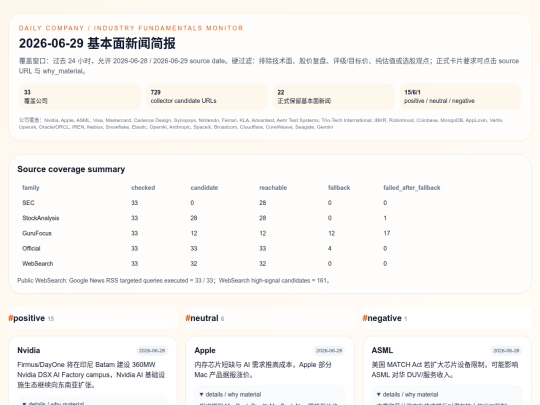The width and height of the screenshot is (540, 405).
Task: Click WebSearch row candidate value 32
Action: pyautogui.click(x=194, y=263)
